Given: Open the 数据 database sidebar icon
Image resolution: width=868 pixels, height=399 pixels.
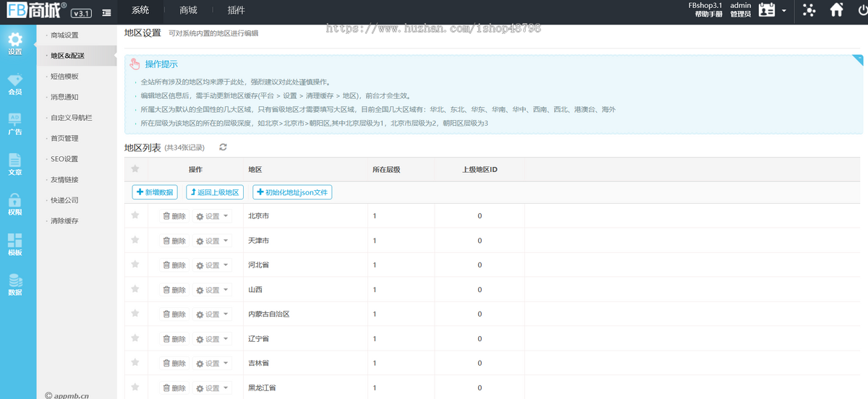Looking at the screenshot, I should (15, 285).
